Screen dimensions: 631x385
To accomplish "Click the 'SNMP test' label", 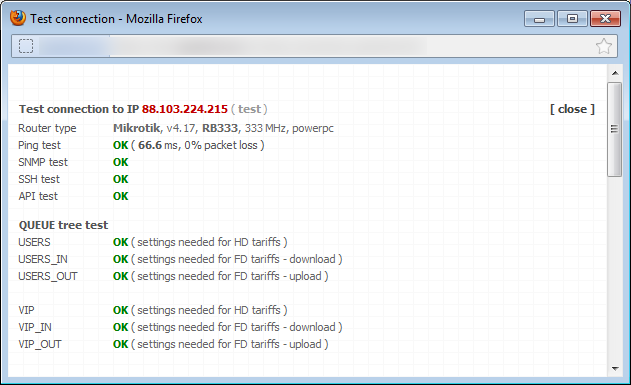I will pos(43,162).
